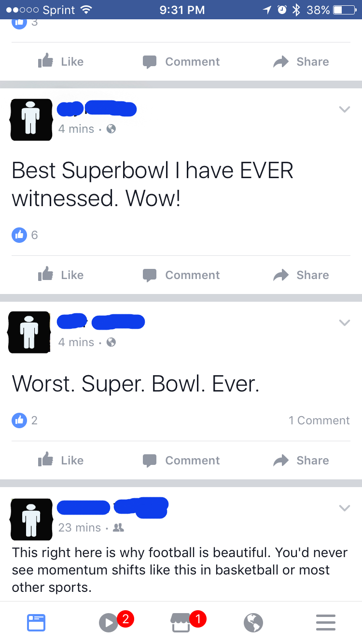
Task: Open the News Feed tab icon
Action: [x=36, y=623]
